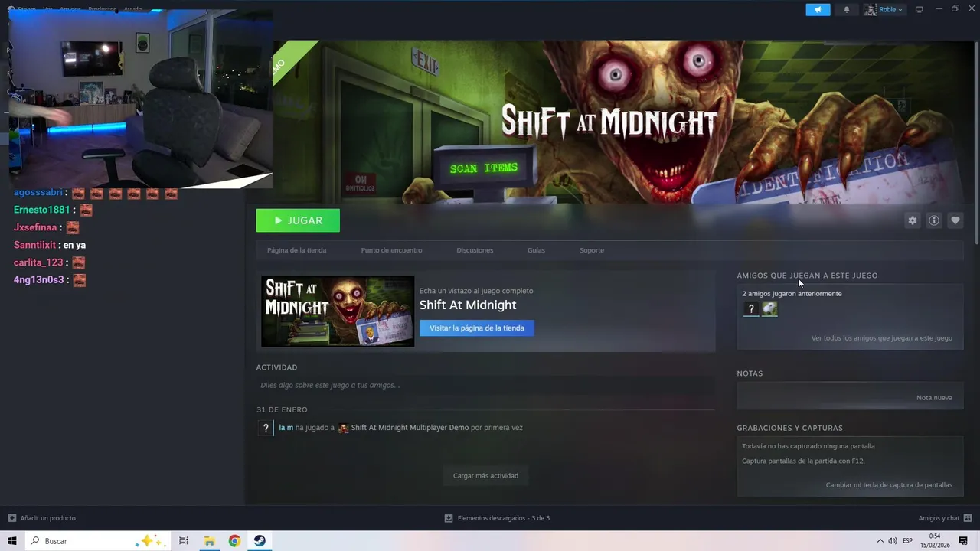Click the downloads manager icon

click(449, 518)
